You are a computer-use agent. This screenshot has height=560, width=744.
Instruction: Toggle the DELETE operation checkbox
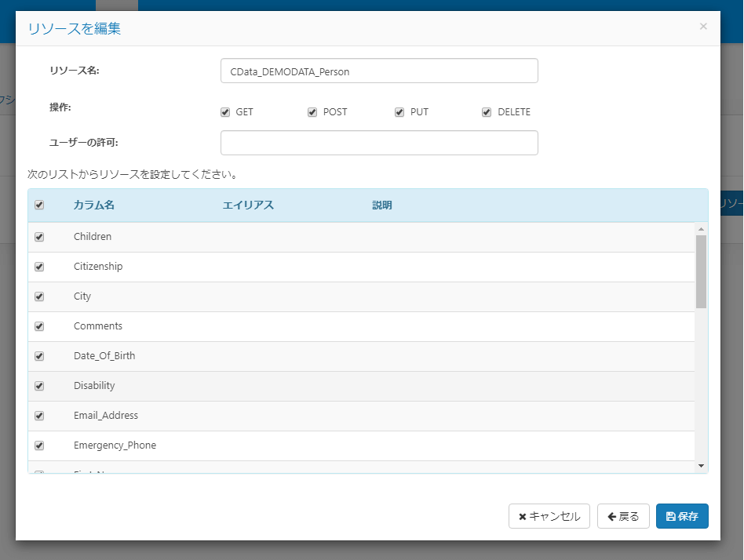click(x=487, y=112)
